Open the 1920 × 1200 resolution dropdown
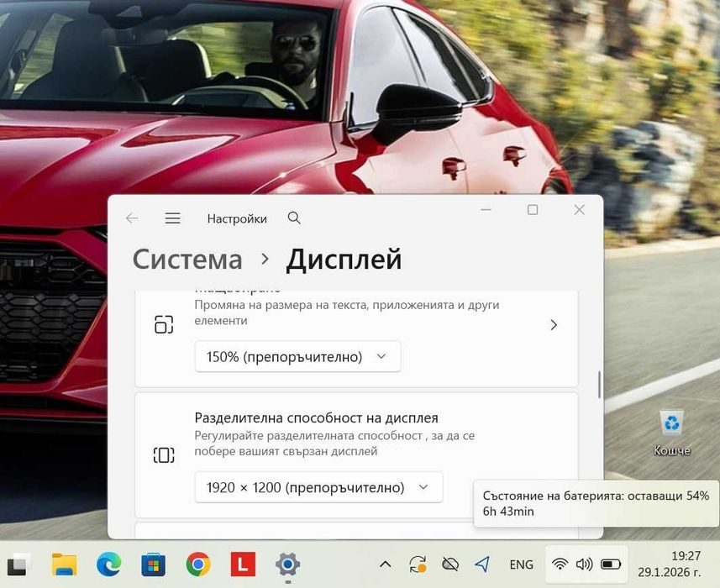Viewport: 720px width, 588px height. coord(318,487)
